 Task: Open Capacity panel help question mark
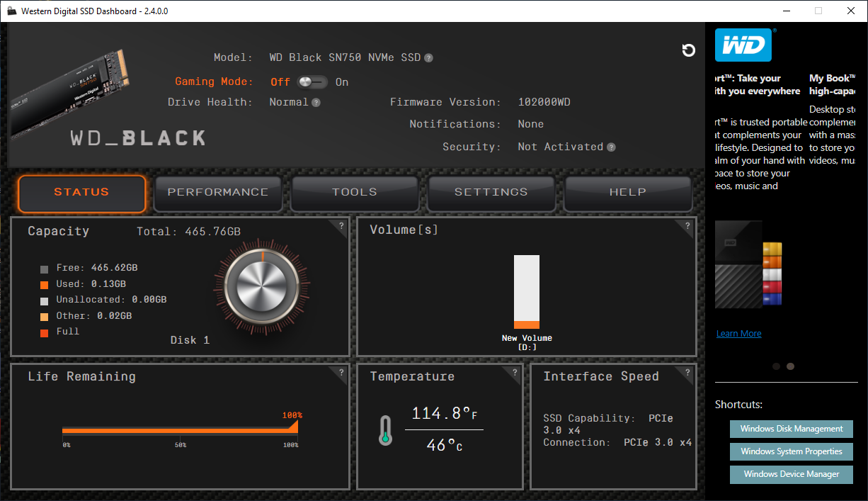(341, 226)
